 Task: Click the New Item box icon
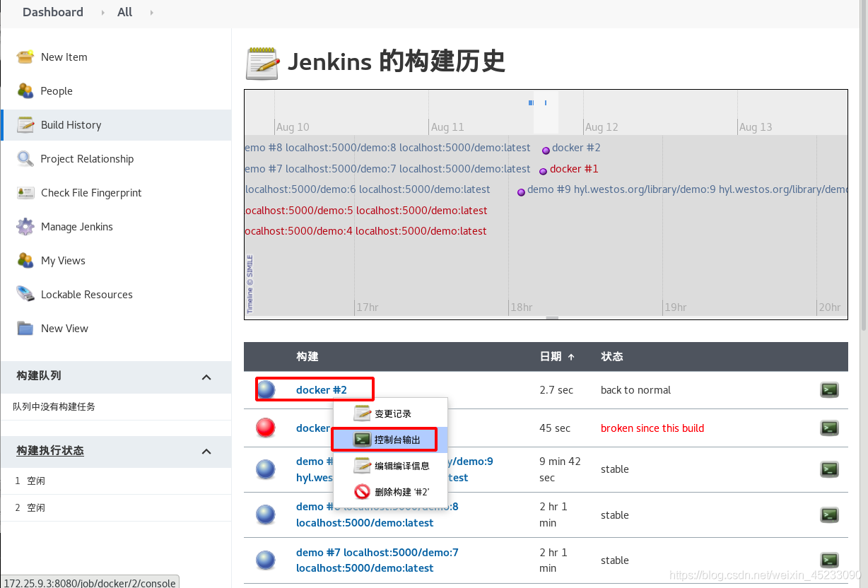[x=25, y=57]
